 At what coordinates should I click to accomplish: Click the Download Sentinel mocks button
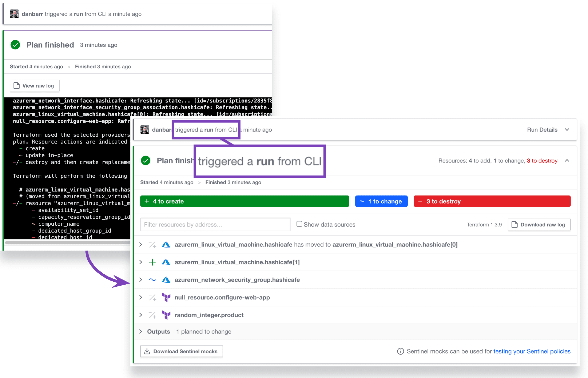click(x=182, y=351)
